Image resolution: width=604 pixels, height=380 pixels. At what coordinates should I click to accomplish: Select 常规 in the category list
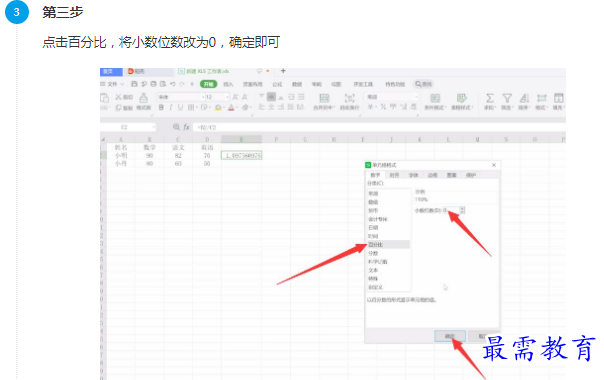pos(388,193)
